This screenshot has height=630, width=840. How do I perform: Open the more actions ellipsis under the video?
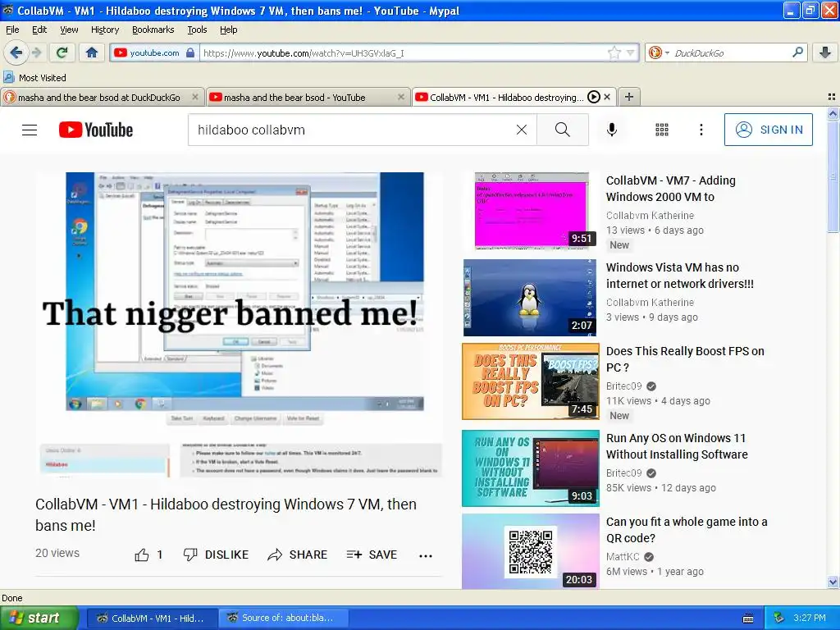(426, 555)
